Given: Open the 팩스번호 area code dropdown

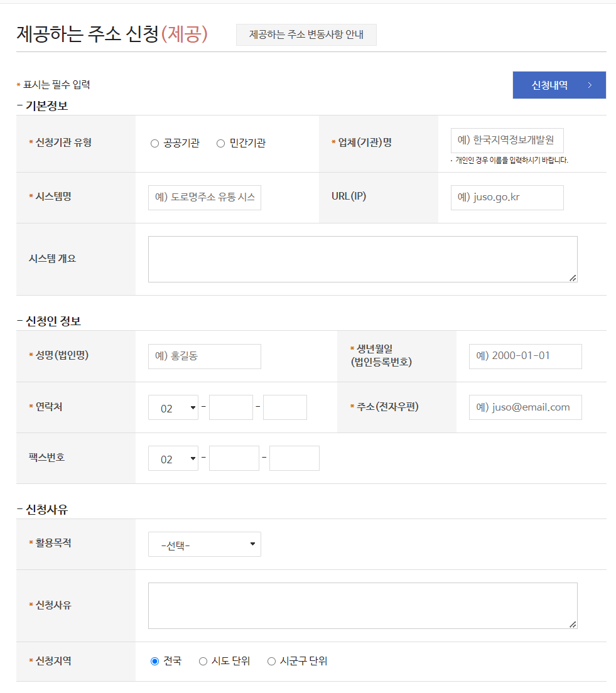Looking at the screenshot, I should [173, 458].
